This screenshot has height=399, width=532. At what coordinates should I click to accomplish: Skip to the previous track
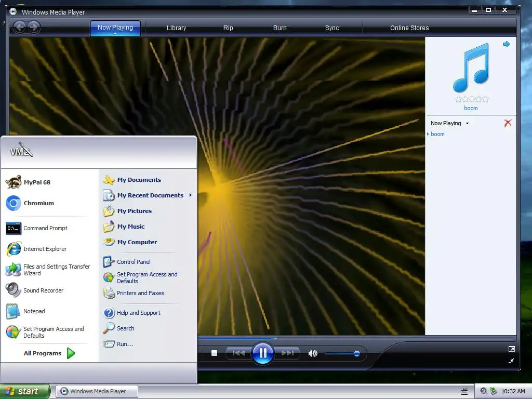pos(238,353)
